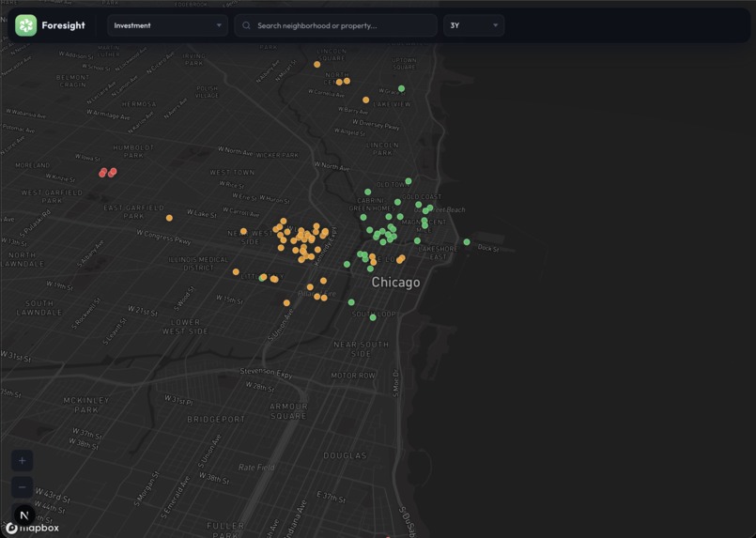Click the HUMBOLDT PARK neighborhood label
The image size is (756, 538).
point(133,151)
